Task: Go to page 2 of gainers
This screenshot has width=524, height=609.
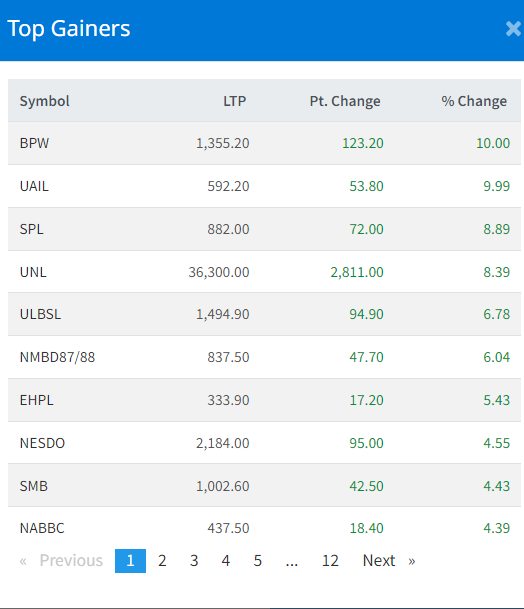Action: 162,560
